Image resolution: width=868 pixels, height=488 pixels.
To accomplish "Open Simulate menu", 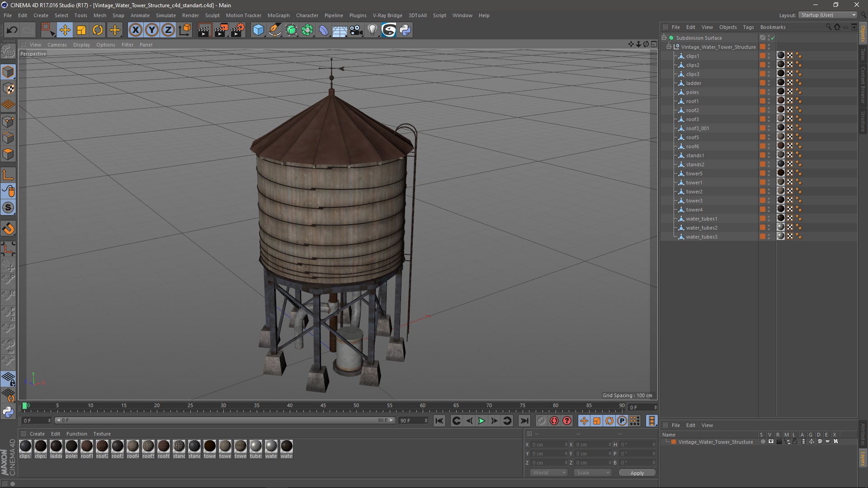I will point(166,15).
